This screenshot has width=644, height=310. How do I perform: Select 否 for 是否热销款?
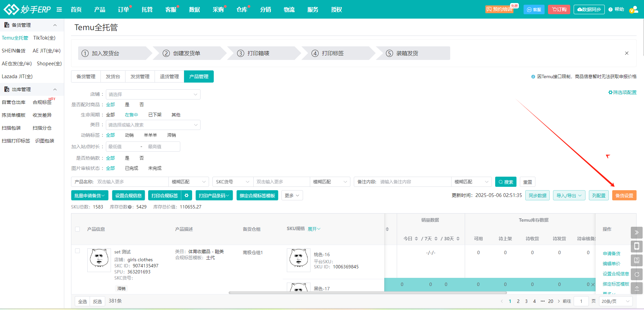[x=142, y=158]
